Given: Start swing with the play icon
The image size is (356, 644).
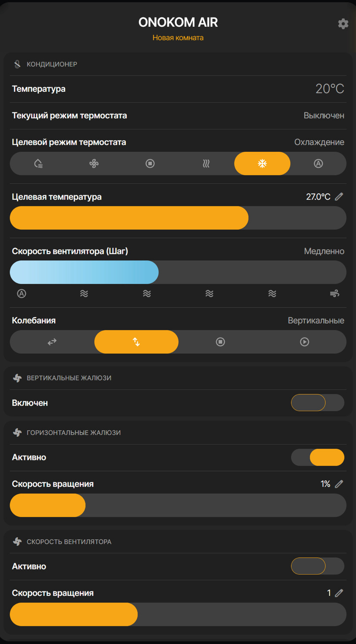Looking at the screenshot, I should click(304, 342).
